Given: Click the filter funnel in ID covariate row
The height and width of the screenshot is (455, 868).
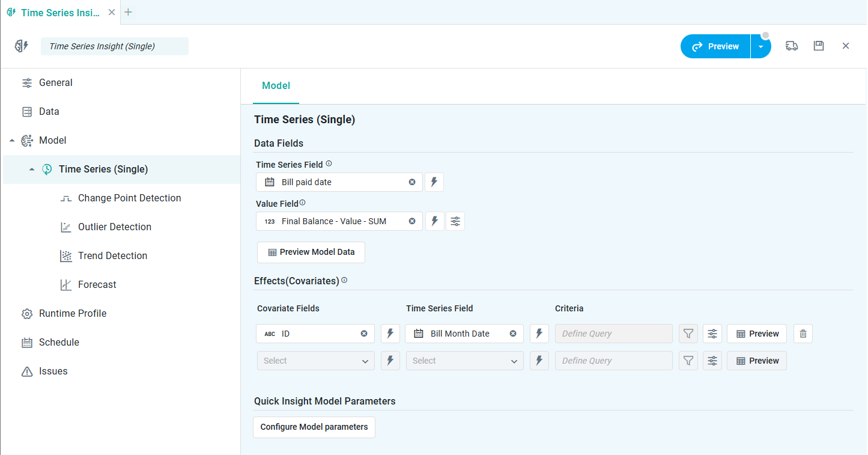Looking at the screenshot, I should click(x=688, y=334).
